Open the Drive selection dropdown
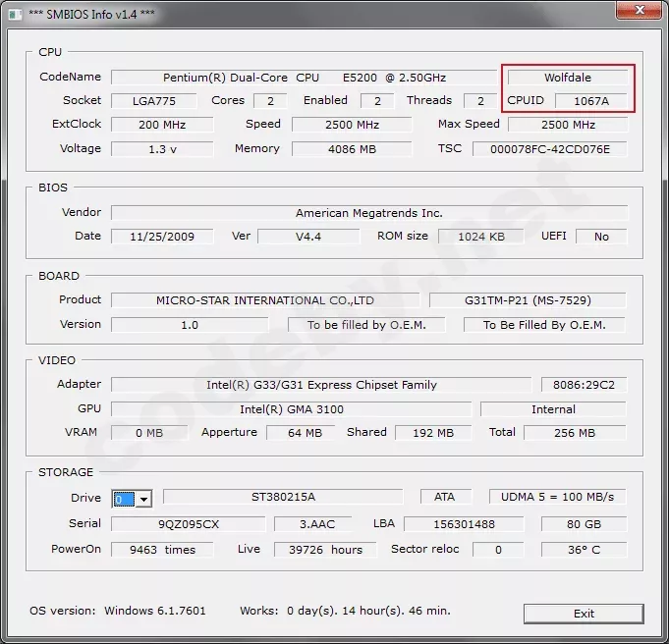Image resolution: width=669 pixels, height=644 pixels. tap(143, 499)
